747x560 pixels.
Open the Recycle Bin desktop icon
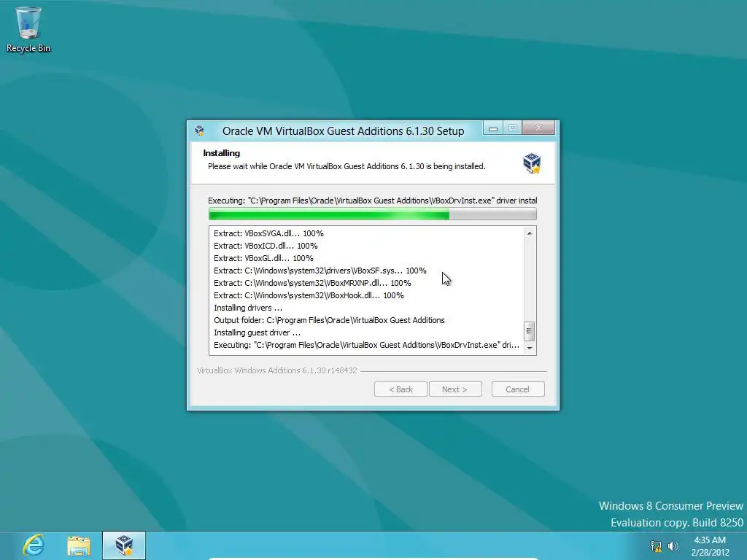click(x=28, y=29)
